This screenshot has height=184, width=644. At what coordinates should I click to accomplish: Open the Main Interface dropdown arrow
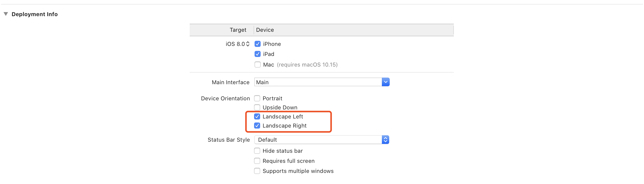click(385, 82)
